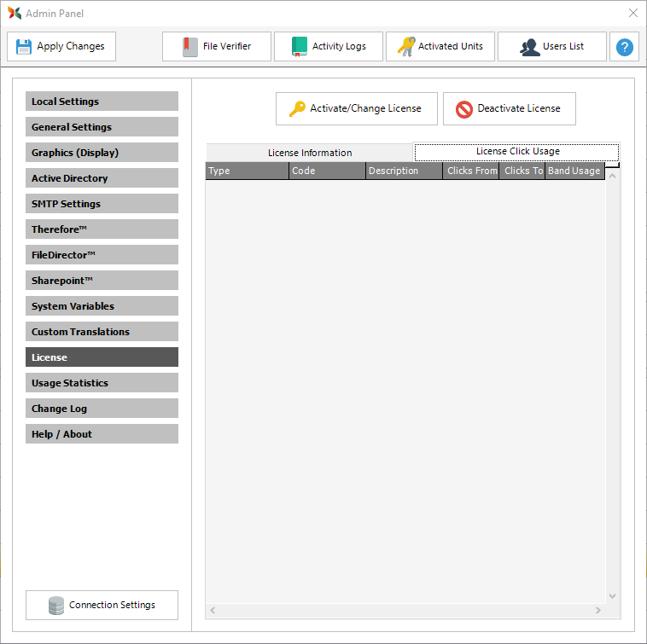Select the License Click Usage tab
The image size is (647, 644).
click(x=517, y=152)
